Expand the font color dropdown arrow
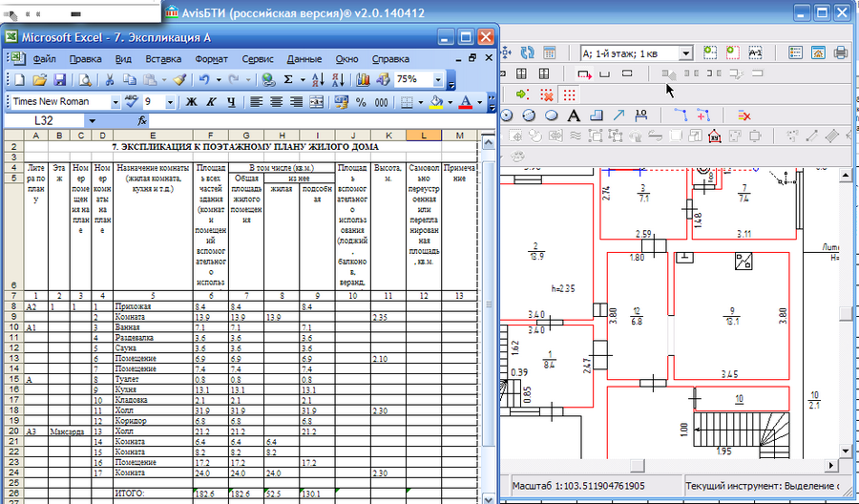The width and height of the screenshot is (859, 504). pyautogui.click(x=480, y=102)
